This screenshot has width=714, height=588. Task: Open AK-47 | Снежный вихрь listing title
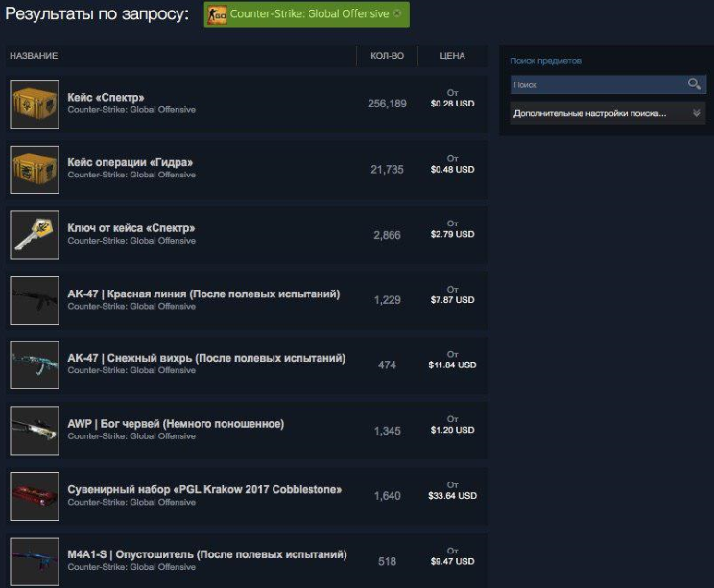tap(206, 358)
